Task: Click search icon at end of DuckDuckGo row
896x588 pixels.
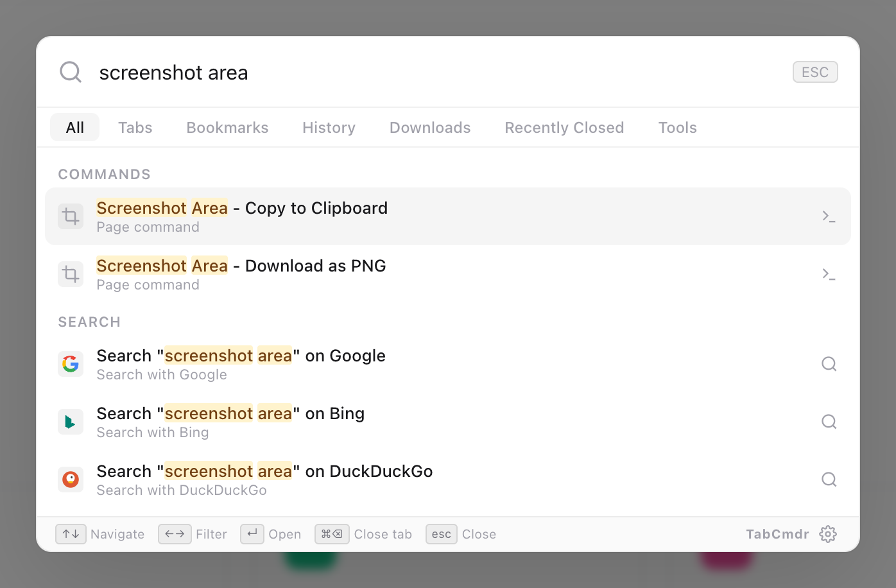Action: (829, 480)
